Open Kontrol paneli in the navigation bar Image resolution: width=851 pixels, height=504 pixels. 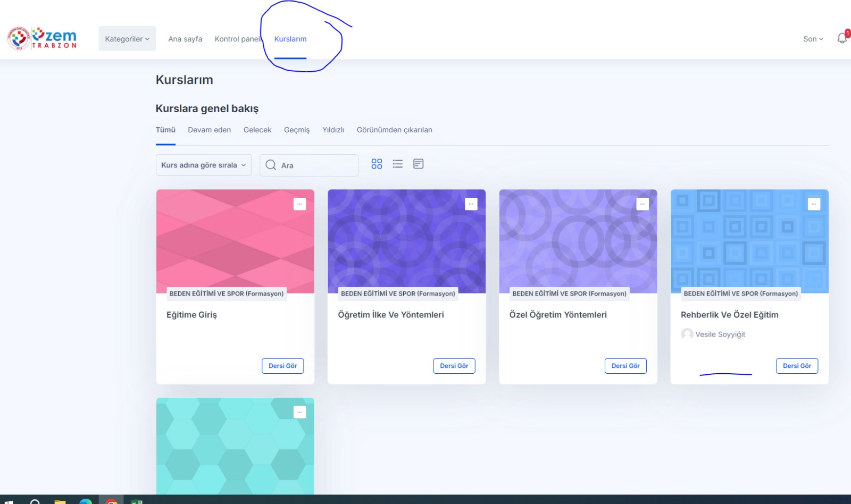tap(238, 39)
